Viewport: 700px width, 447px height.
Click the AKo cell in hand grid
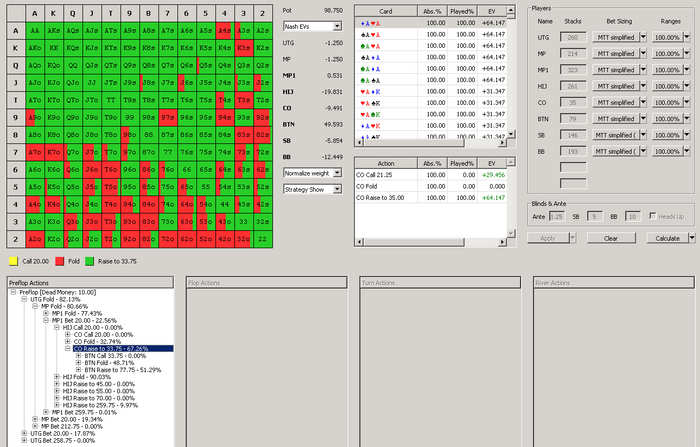click(x=34, y=48)
